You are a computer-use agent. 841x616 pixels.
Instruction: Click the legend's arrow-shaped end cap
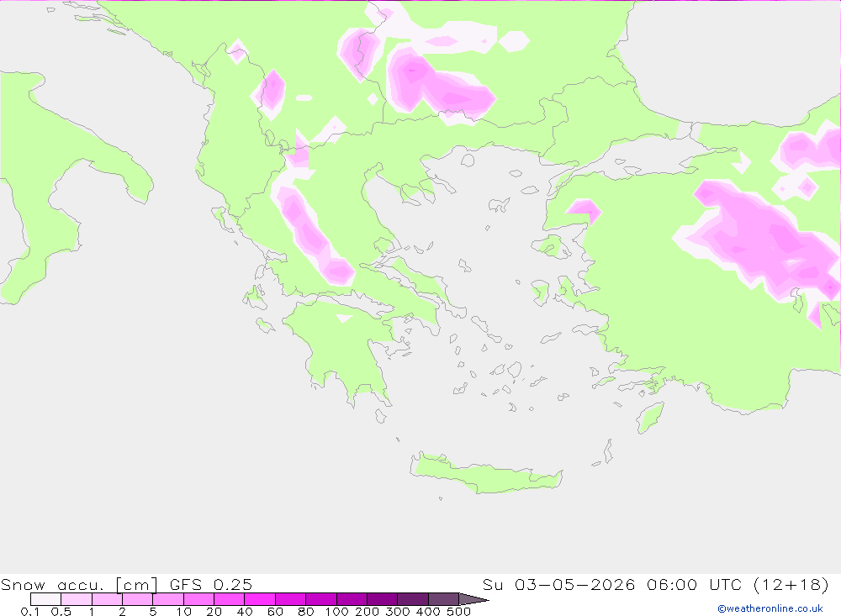[x=474, y=599]
